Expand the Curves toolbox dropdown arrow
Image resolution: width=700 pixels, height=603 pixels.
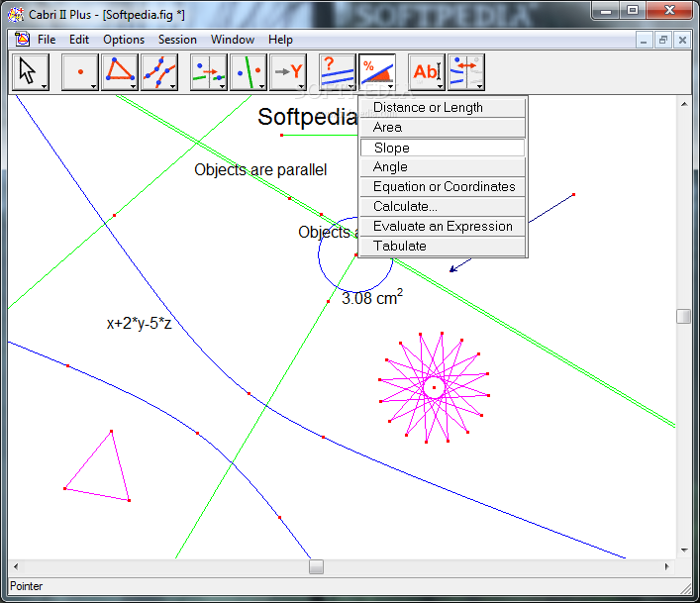coord(172,86)
